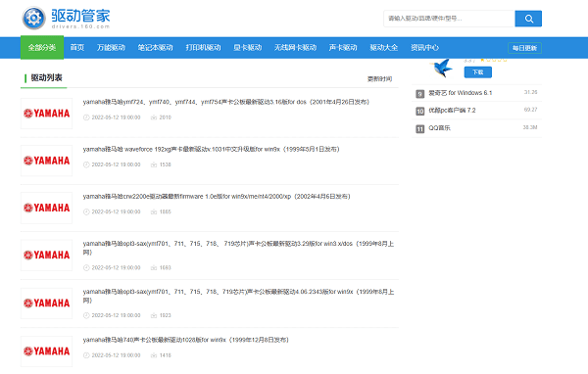Open the opl3-sax 4.06.2343 win9x driver link
The height and width of the screenshot is (374, 588).
coord(238,296)
